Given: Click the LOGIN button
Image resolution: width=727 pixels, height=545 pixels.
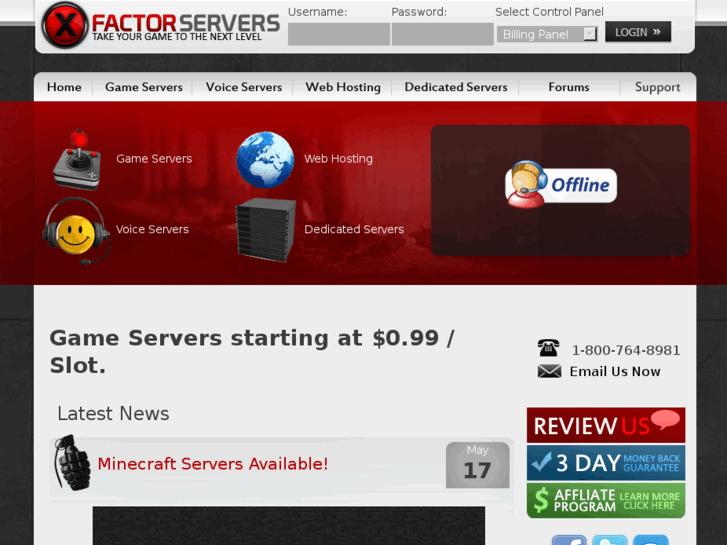Looking at the screenshot, I should tap(638, 32).
